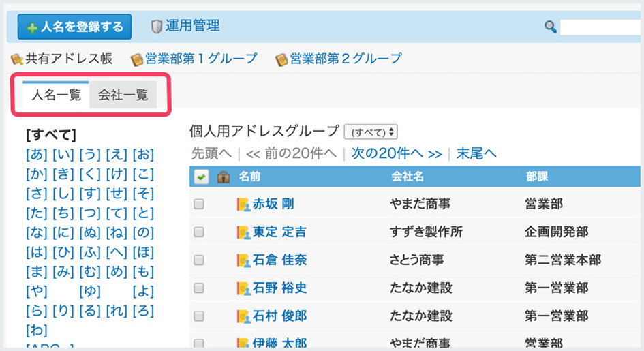Click the magnifier search icon

point(551,27)
